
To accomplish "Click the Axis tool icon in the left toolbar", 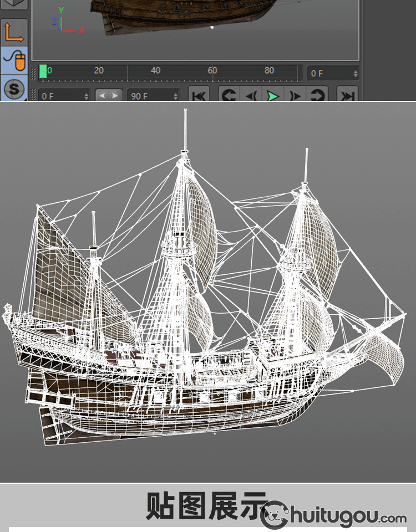I will (x=14, y=32).
